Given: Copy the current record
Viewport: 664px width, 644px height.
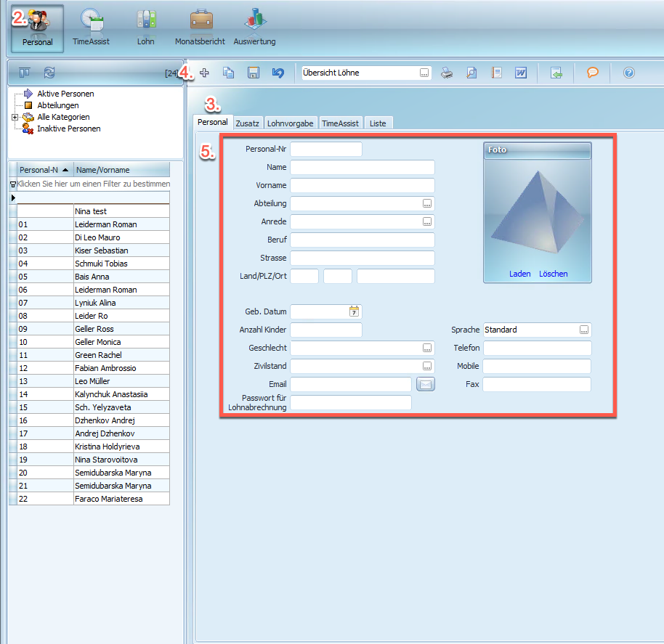Looking at the screenshot, I should tap(229, 73).
